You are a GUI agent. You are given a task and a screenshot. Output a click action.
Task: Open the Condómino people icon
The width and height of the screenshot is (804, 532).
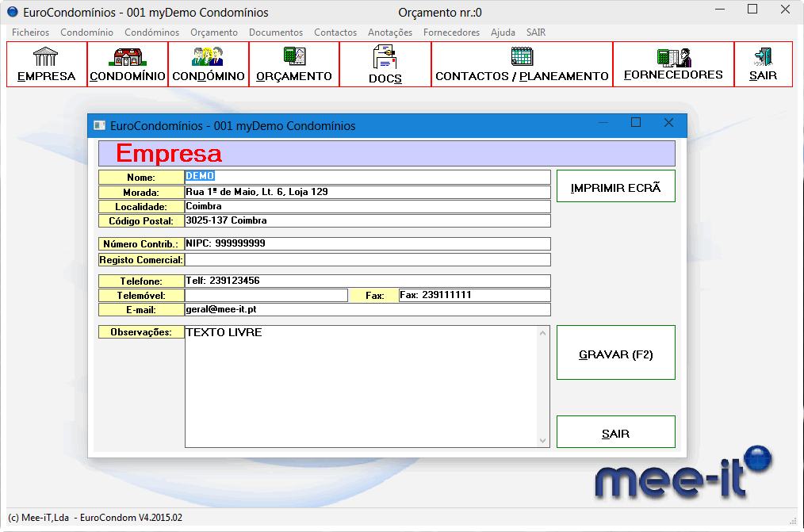coord(208,57)
